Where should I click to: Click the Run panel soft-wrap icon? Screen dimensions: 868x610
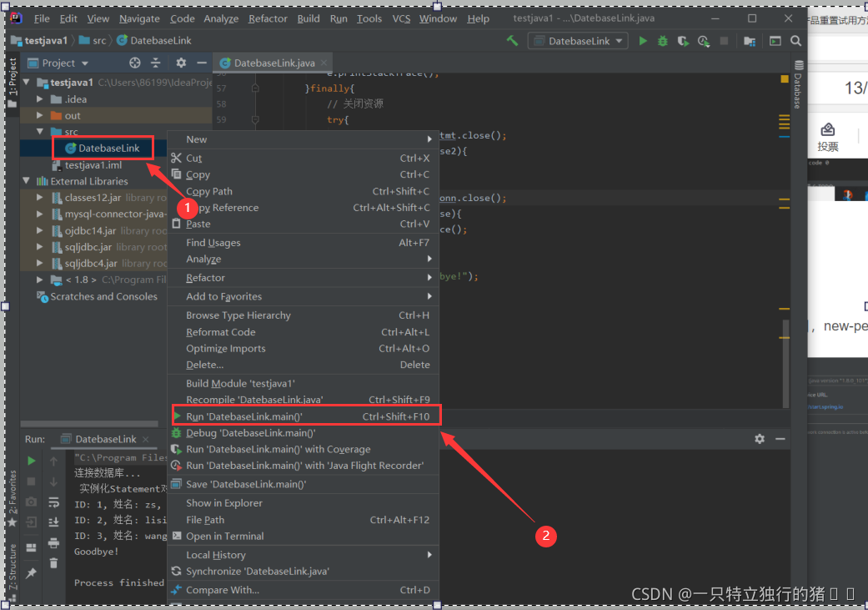[53, 502]
